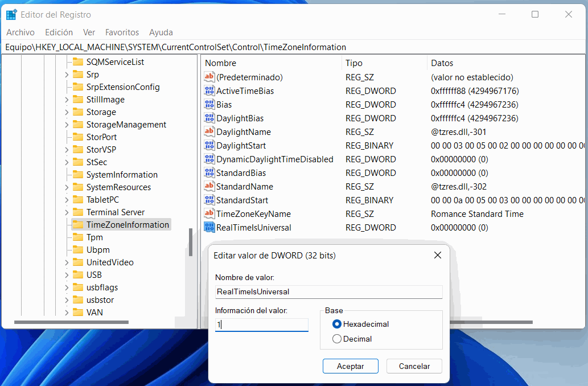Expand the Terminal Server tree node
This screenshot has width=588, height=386.
point(67,212)
